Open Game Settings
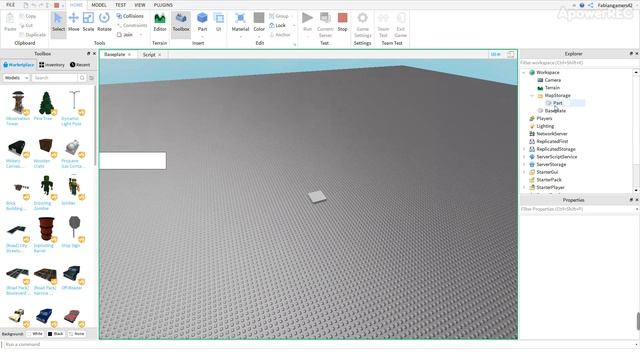 [x=362, y=24]
